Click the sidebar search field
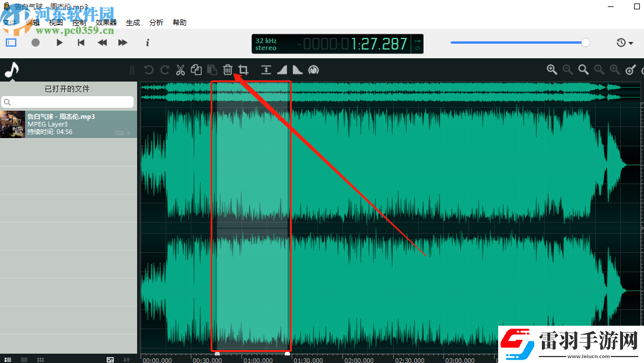This screenshot has width=644, height=363. (67, 101)
